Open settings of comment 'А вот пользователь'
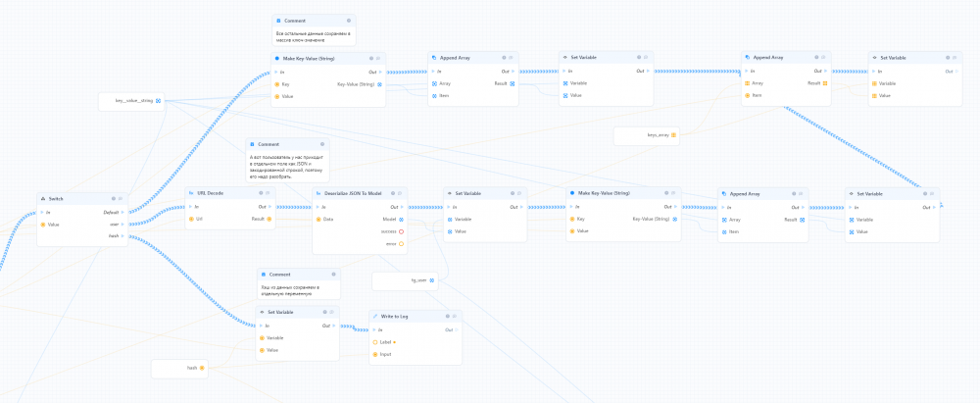The height and width of the screenshot is (403, 980). pyautogui.click(x=322, y=144)
